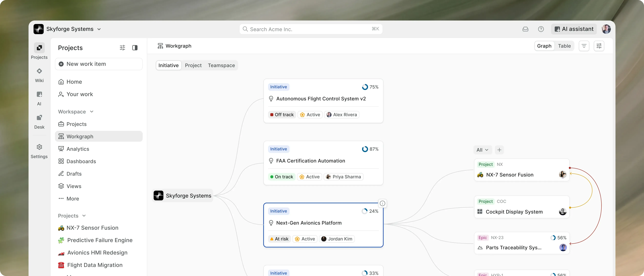The height and width of the screenshot is (276, 644).
Task: Open Drafts in sidebar
Action: pyautogui.click(x=99, y=174)
